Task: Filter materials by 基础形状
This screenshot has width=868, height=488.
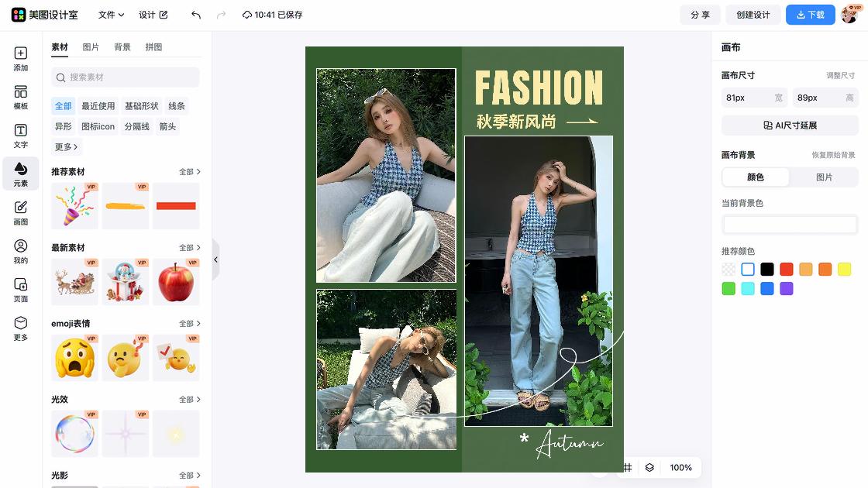Action: [x=141, y=105]
